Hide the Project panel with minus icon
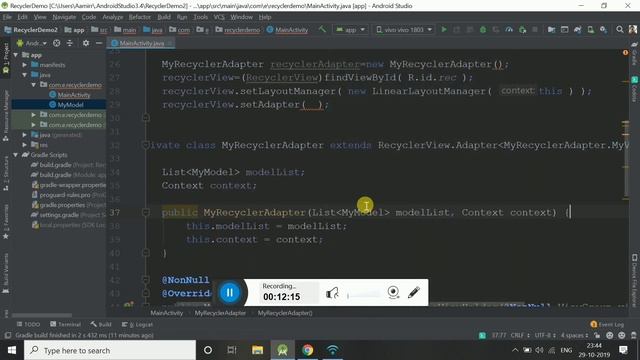The image size is (640, 360). click(x=99, y=43)
